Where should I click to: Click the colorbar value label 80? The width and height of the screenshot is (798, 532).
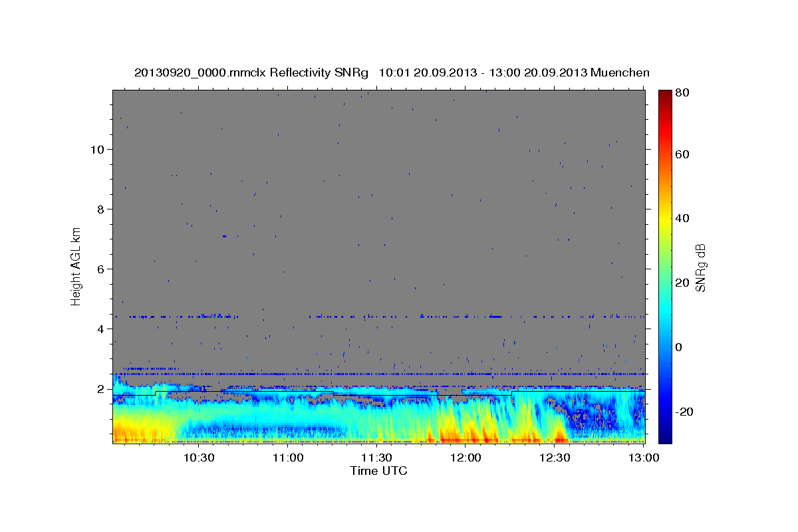[682, 93]
